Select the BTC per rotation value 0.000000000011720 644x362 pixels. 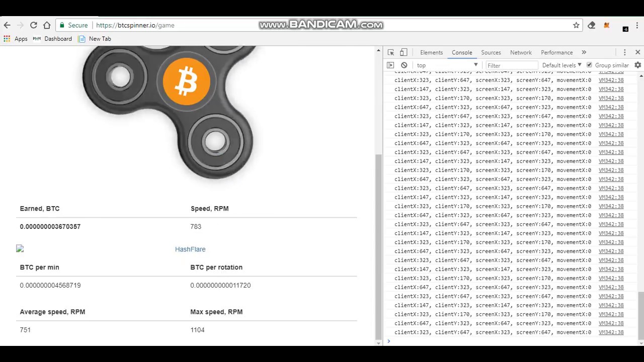click(220, 286)
